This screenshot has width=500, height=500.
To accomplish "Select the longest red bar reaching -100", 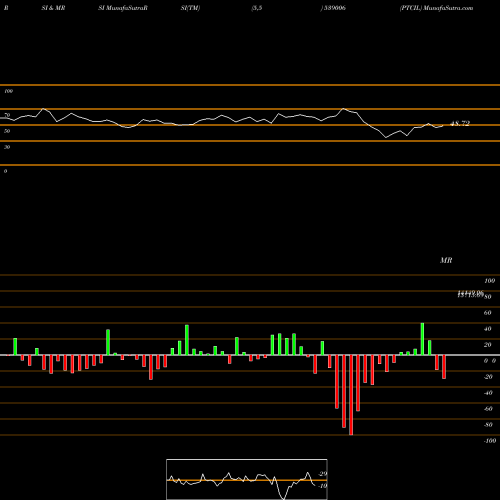I will tap(351, 395).
